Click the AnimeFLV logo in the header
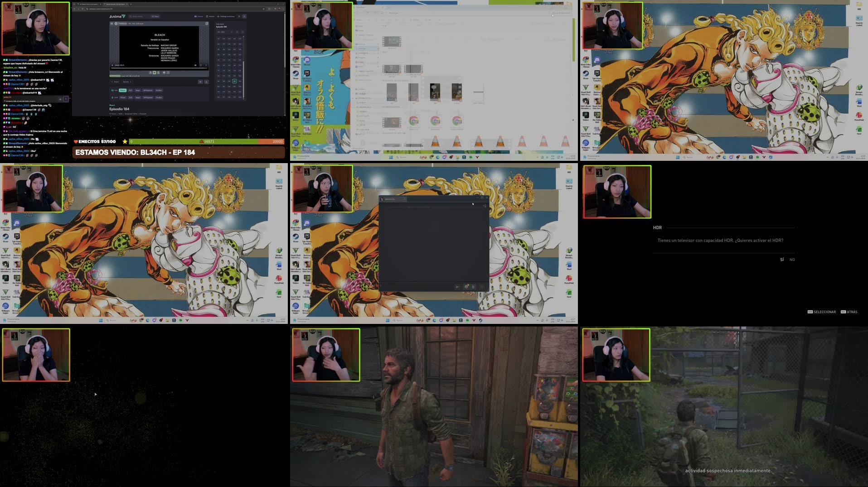The height and width of the screenshot is (487, 868). point(118,16)
